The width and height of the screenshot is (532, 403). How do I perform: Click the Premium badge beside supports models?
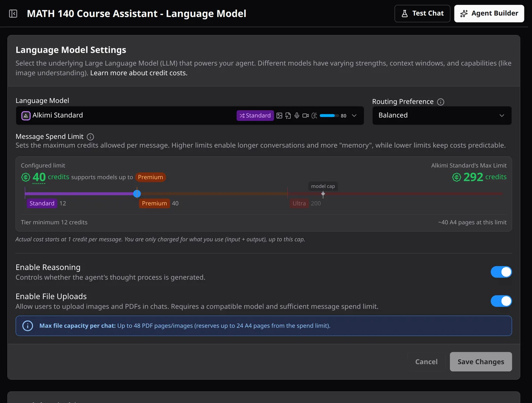tap(150, 177)
